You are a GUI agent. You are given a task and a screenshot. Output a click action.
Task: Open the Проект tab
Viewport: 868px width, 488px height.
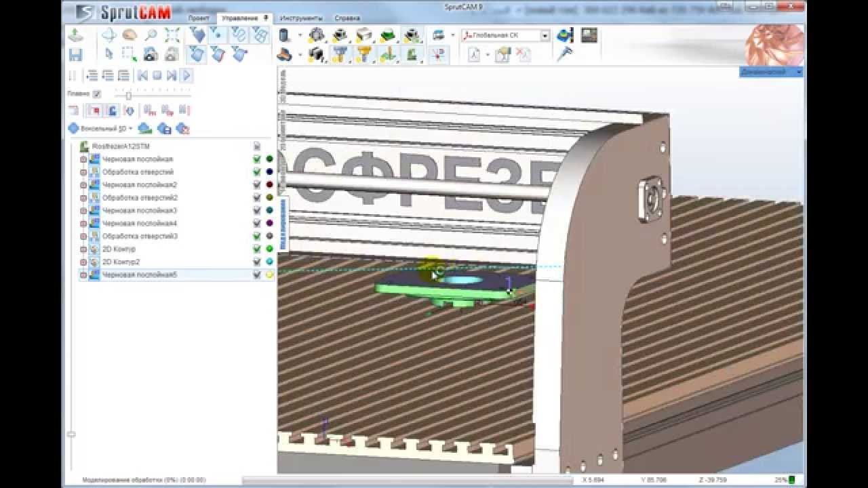click(x=199, y=18)
